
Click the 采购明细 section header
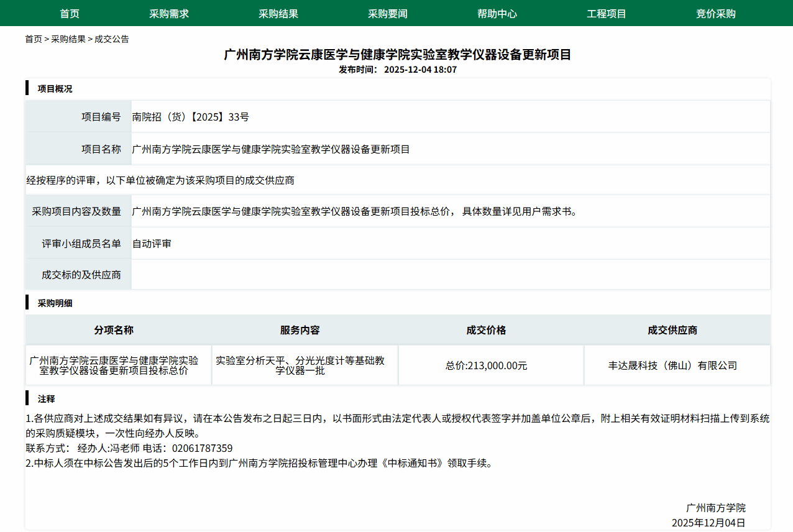click(55, 303)
